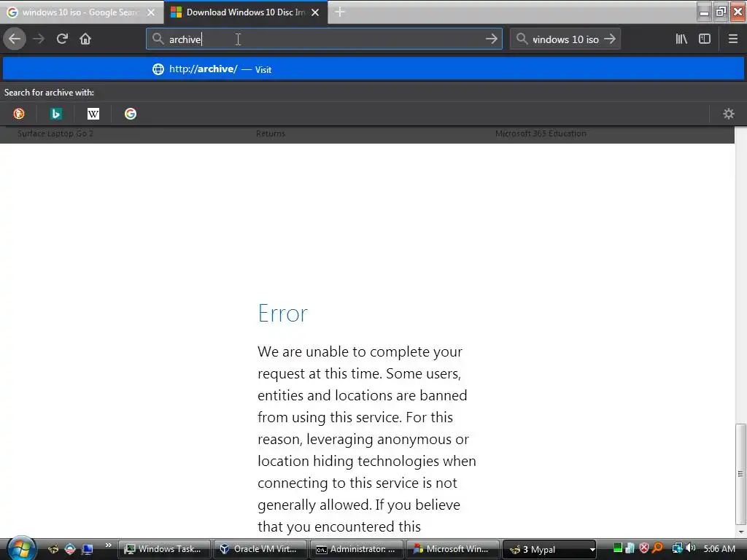Click the 5:06 AM clock

[719, 548]
